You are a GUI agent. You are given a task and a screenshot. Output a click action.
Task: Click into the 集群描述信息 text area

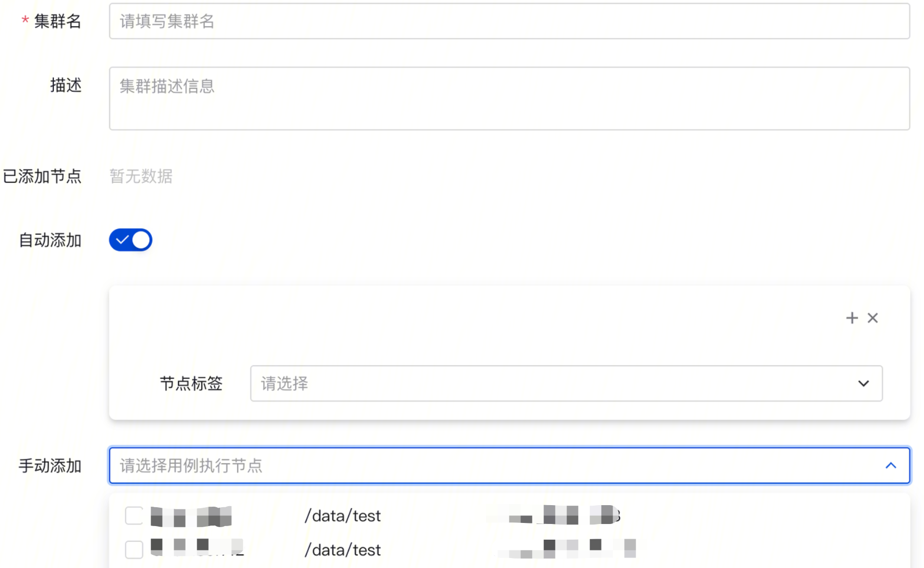(509, 99)
